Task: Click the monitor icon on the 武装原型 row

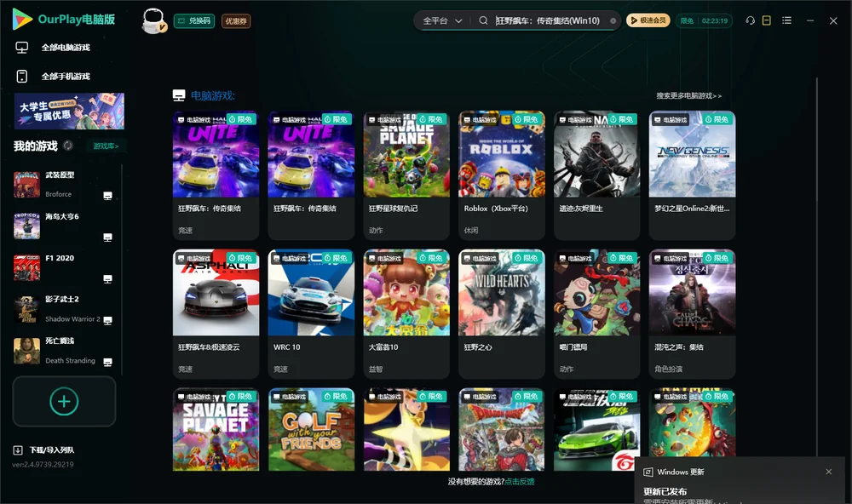Action: point(107,196)
